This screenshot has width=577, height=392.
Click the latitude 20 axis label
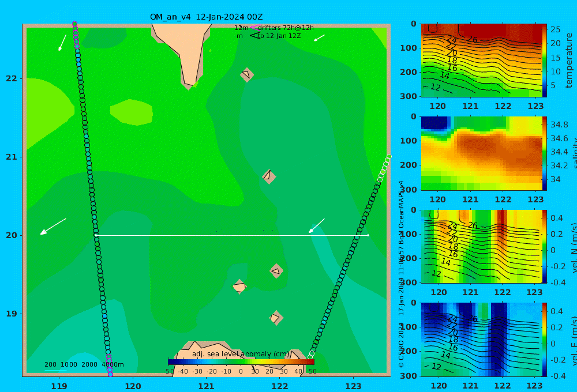click(x=12, y=235)
